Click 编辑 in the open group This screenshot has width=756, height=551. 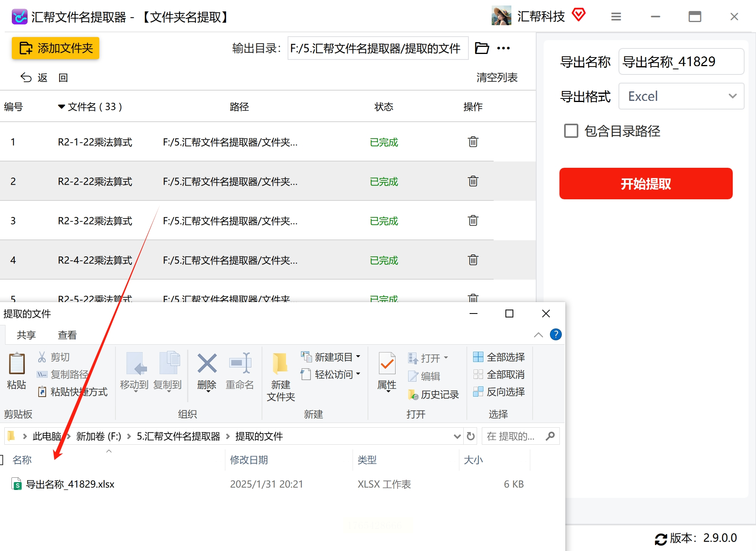424,376
